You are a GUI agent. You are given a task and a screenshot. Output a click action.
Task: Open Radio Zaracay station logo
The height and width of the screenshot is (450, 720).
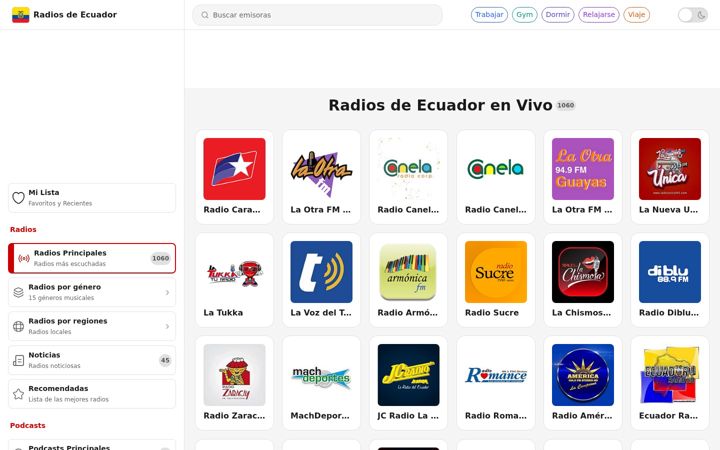[234, 375]
